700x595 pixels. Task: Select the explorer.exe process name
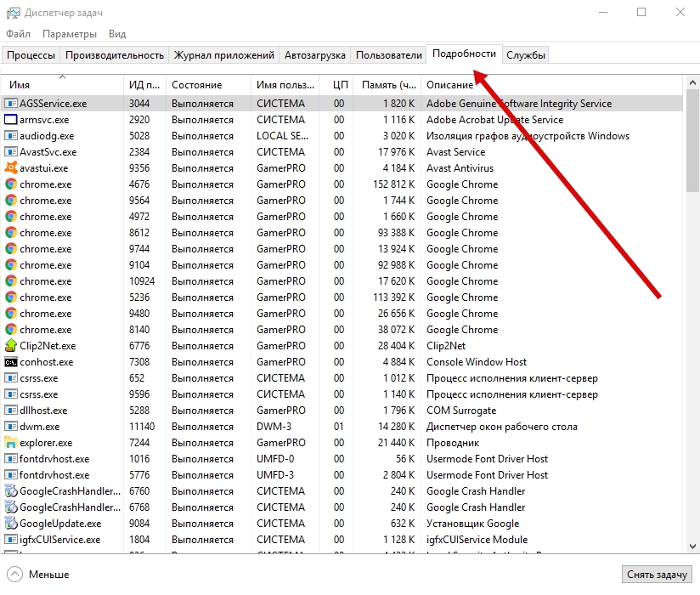(x=46, y=443)
